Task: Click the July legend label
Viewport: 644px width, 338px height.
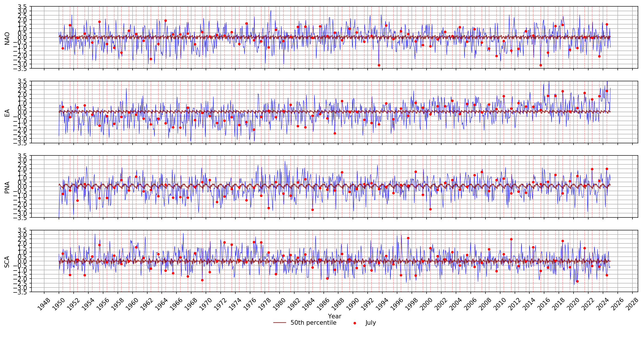Action: coord(371,323)
